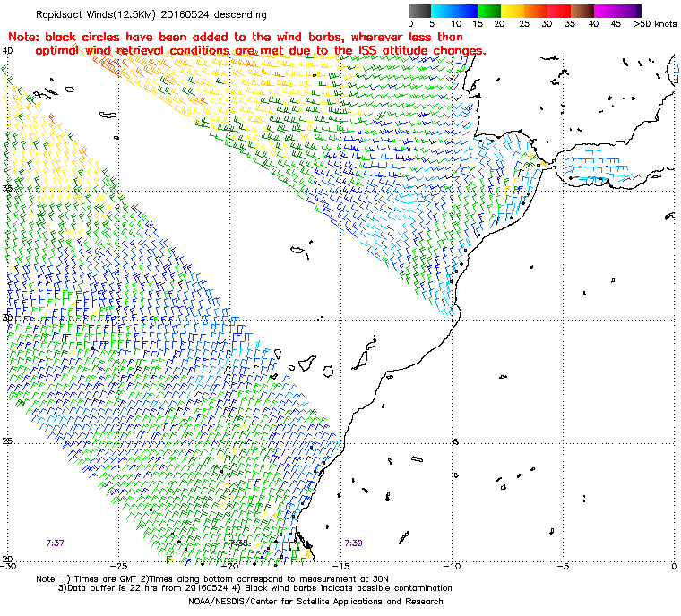
Task: Click the purple time label '7:37'
Action: pyautogui.click(x=56, y=543)
